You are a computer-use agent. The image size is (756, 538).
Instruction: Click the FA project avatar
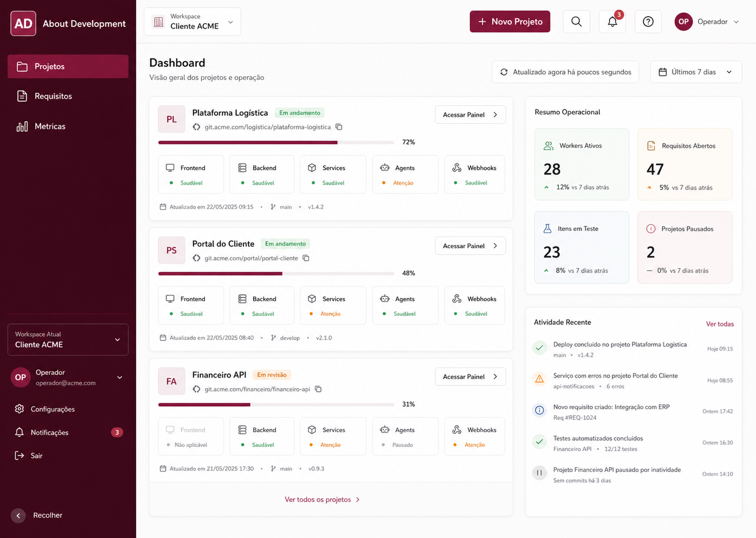pyautogui.click(x=171, y=381)
